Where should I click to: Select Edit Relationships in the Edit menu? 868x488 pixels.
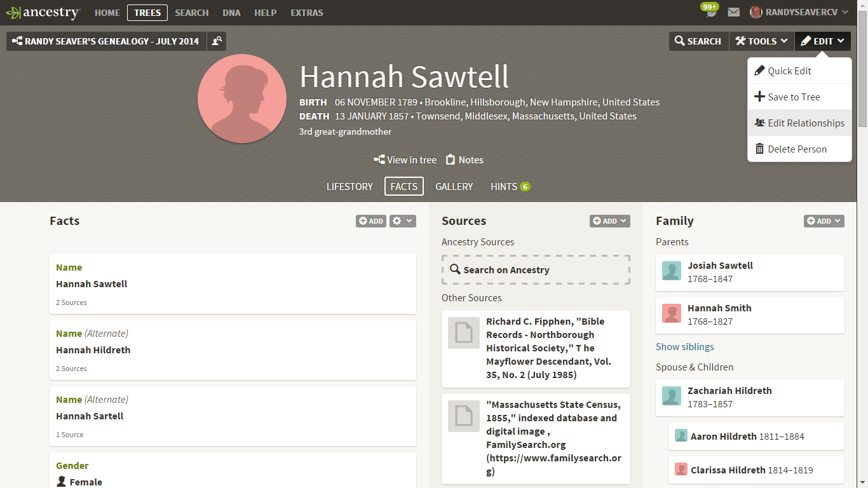pos(799,123)
